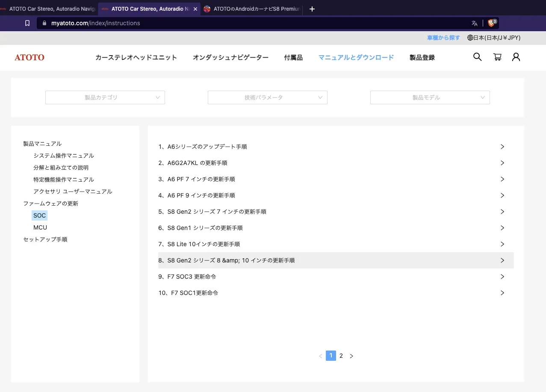Screen dimensions: 546x392
Task: Select ファームウェアの更新 in sidebar
Action: 50,203
